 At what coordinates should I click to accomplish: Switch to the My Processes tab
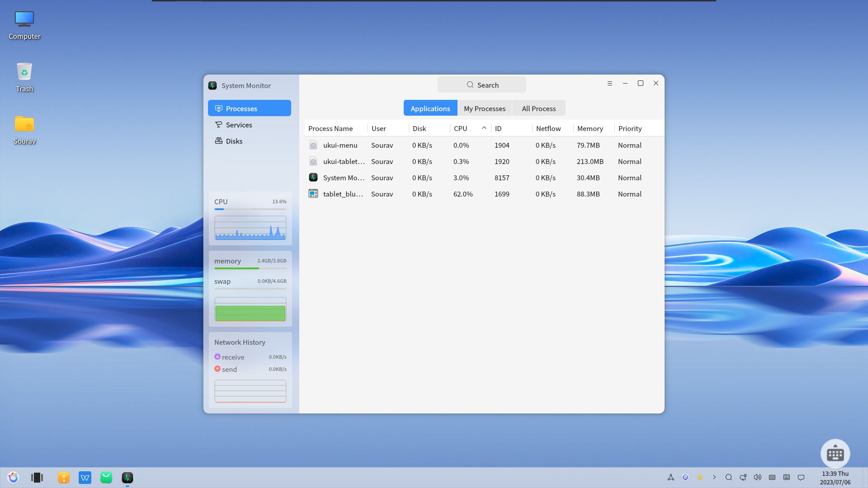pyautogui.click(x=484, y=108)
